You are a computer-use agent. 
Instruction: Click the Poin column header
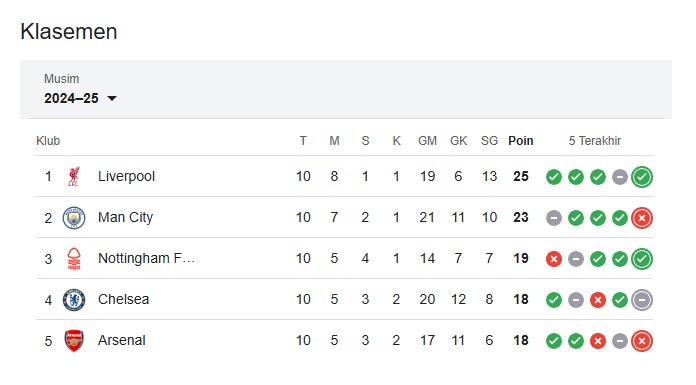tap(521, 141)
